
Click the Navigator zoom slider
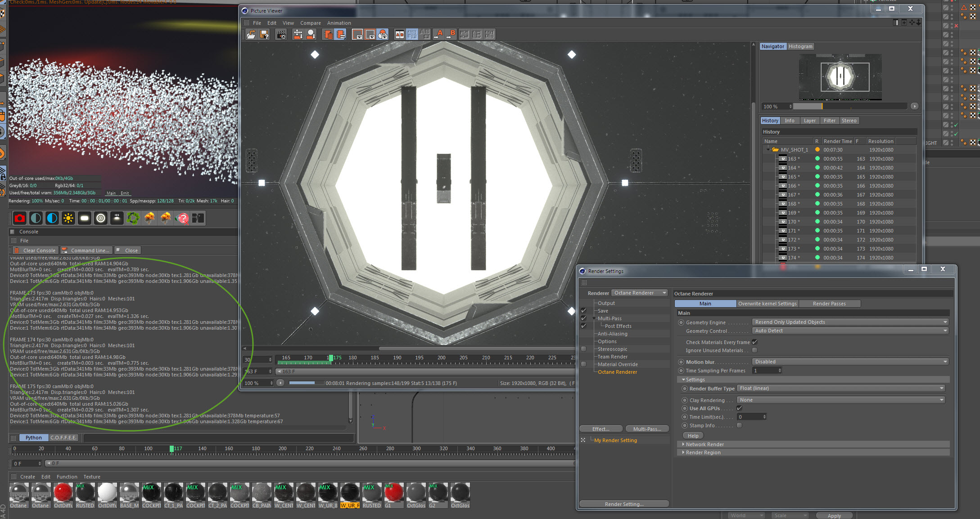click(x=849, y=107)
